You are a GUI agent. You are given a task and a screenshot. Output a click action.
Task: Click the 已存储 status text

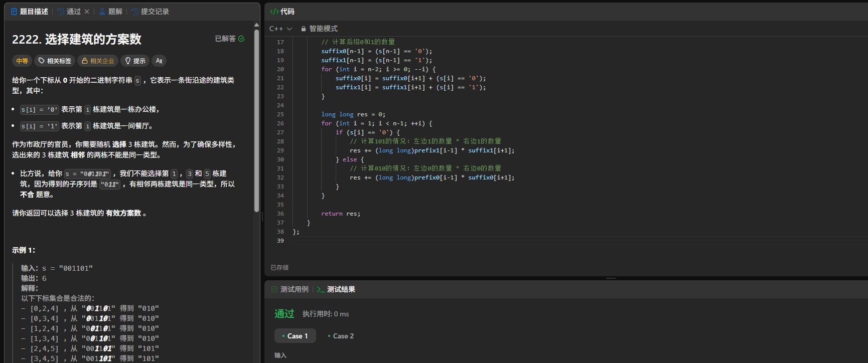point(279,268)
